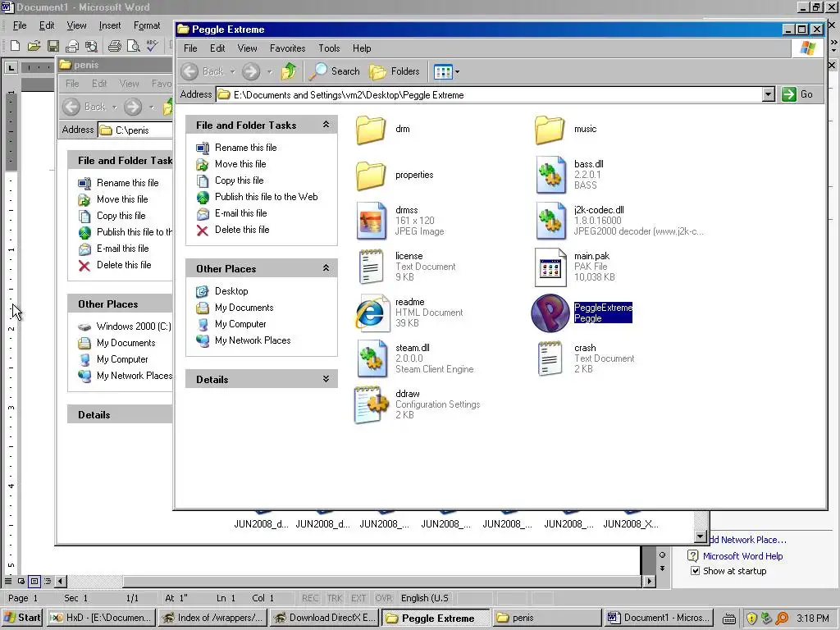Screen dimensions: 840x630
Task: Click the Microsoft Word Help link
Action: (x=742, y=556)
